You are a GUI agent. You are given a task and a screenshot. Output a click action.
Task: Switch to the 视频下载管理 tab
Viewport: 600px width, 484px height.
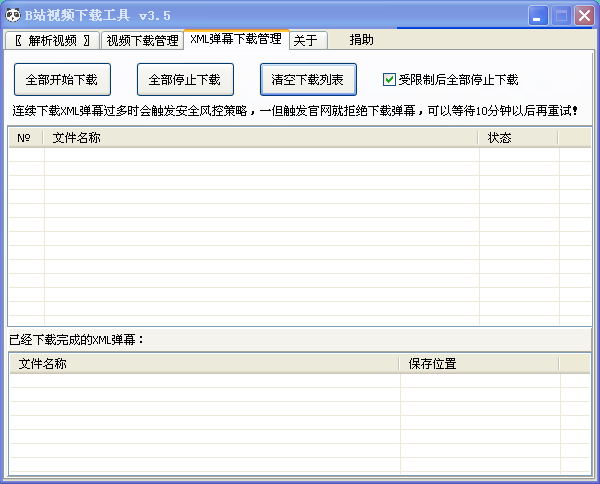142,40
